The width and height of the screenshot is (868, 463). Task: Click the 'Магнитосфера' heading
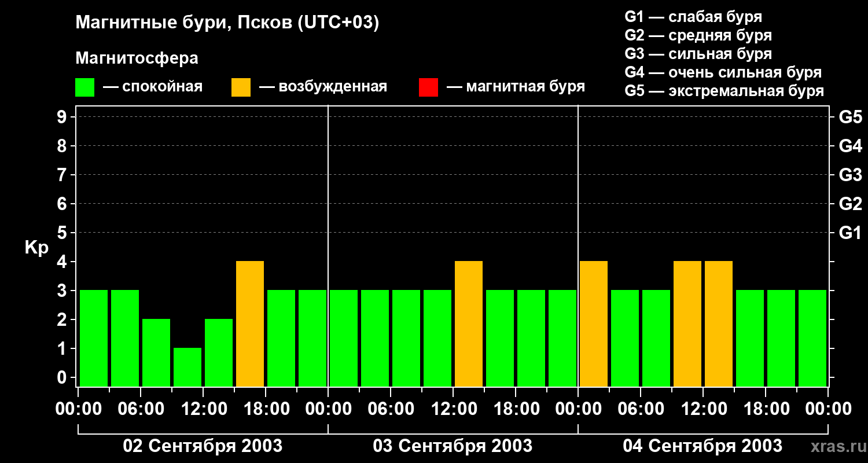137,58
